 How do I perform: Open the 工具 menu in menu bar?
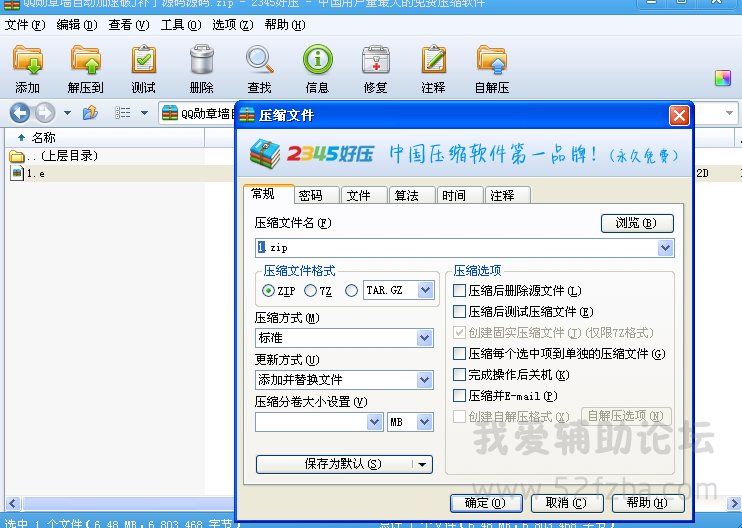[179, 24]
